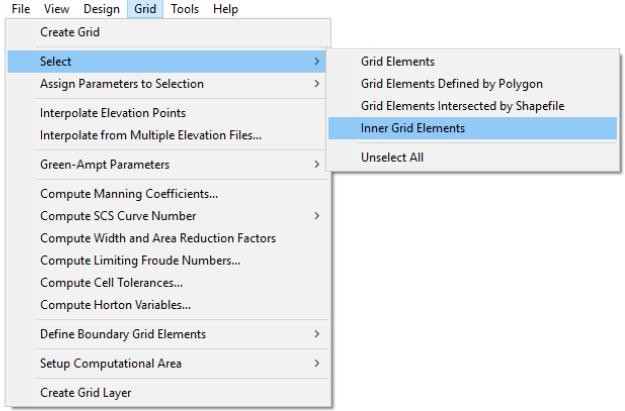The height and width of the screenshot is (411, 625).
Task: Choose Inner Grid Elements in the submenu
Action: [x=413, y=128]
